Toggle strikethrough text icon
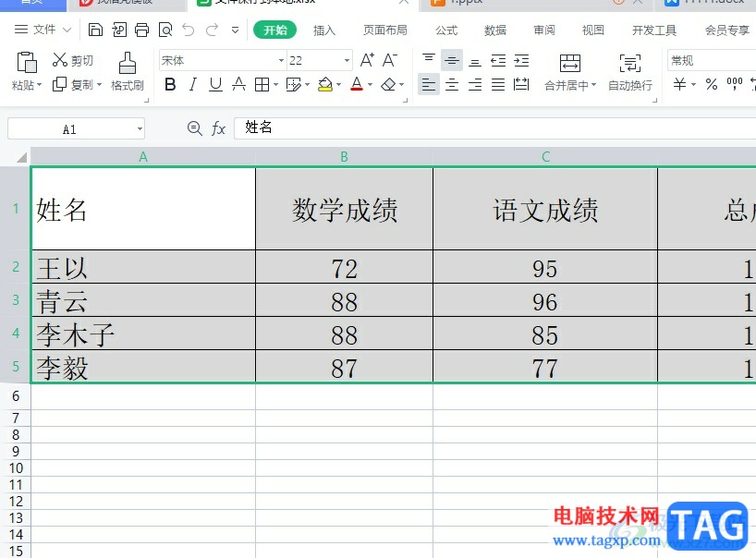The height and width of the screenshot is (558, 756). 238,85
